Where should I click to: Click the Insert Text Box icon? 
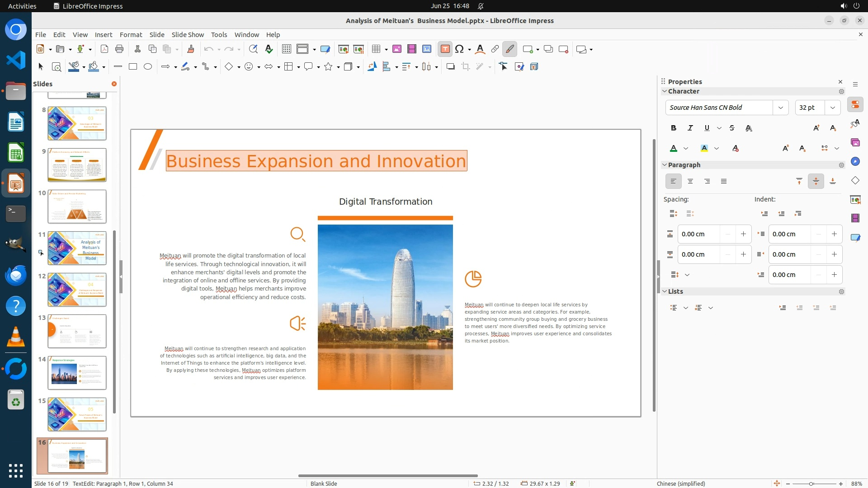tap(445, 49)
